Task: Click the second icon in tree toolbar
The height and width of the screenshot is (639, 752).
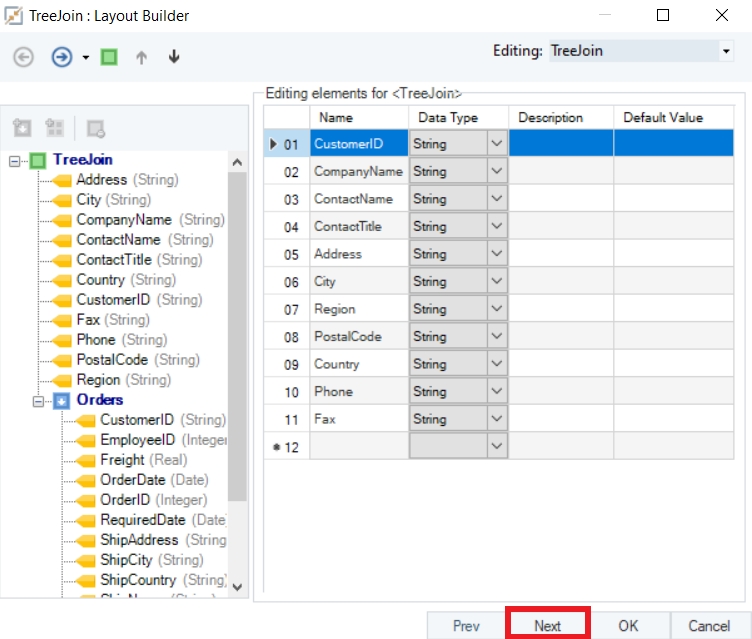Action: pyautogui.click(x=56, y=128)
